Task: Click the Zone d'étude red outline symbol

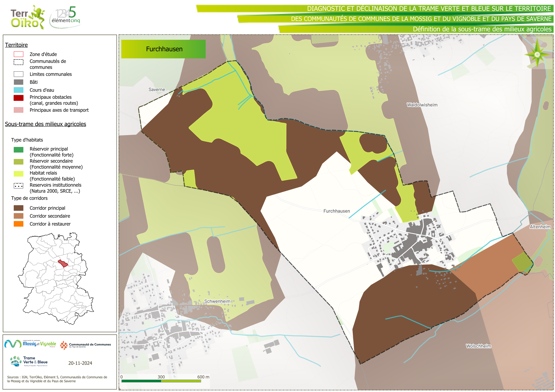Action: point(19,54)
